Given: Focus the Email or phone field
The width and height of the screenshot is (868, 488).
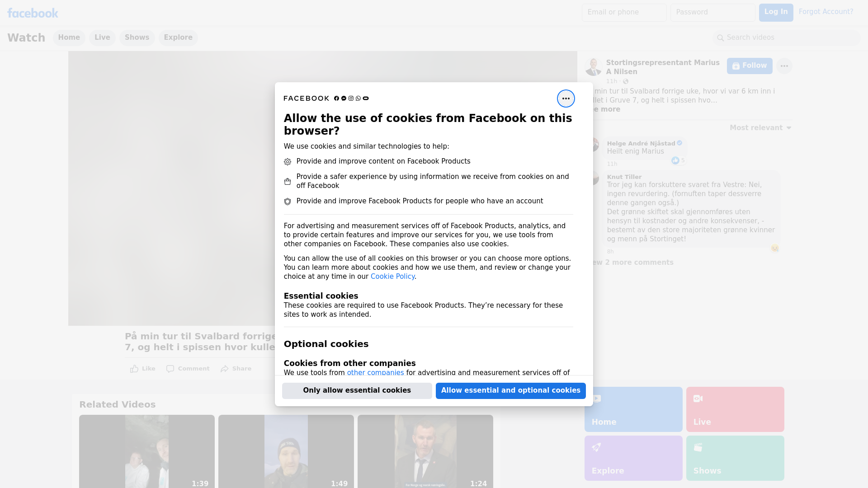Looking at the screenshot, I should click(x=624, y=13).
